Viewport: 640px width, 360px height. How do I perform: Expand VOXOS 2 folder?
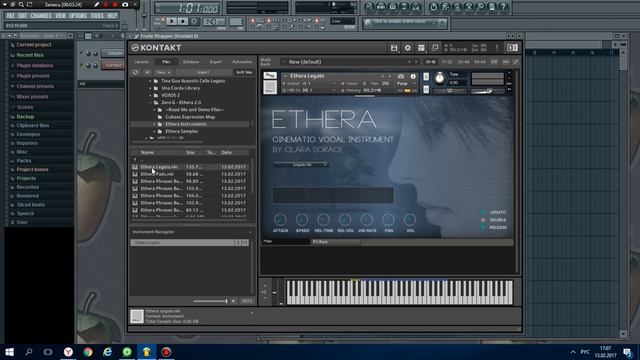150,96
